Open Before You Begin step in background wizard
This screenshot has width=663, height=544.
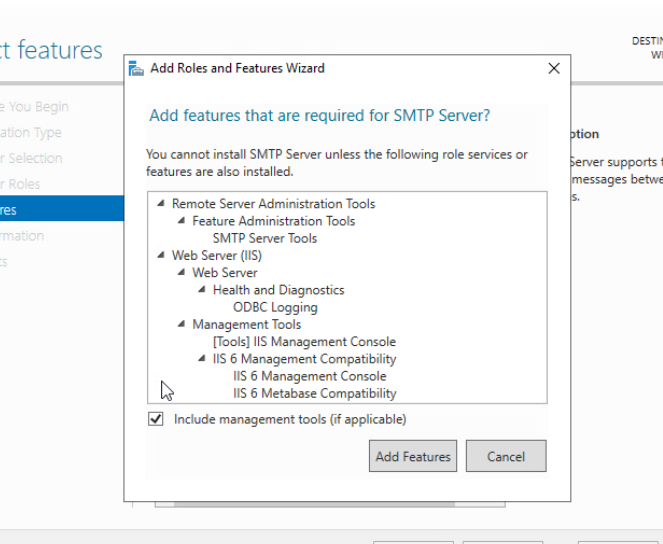click(34, 107)
